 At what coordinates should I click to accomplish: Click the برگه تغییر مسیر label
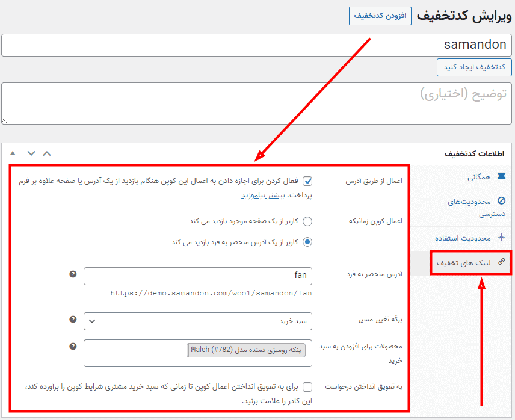coord(380,320)
